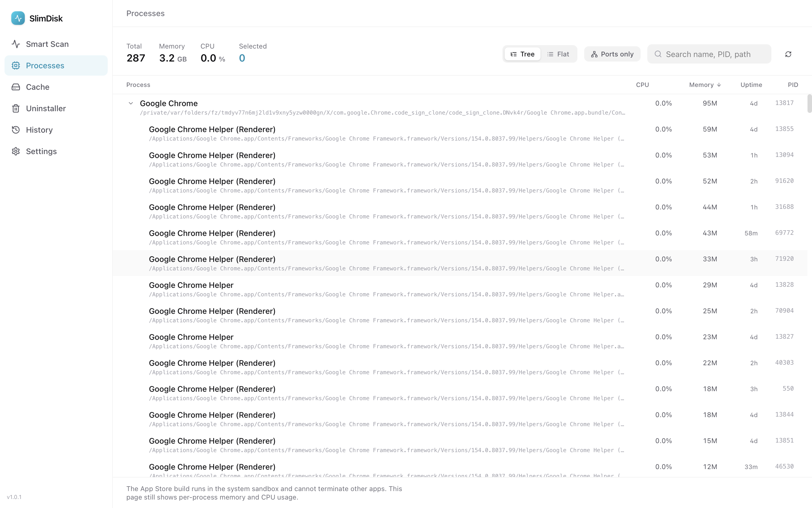The image size is (812, 508).
Task: Select the renderer row with PID 91620
Action: click(x=460, y=185)
